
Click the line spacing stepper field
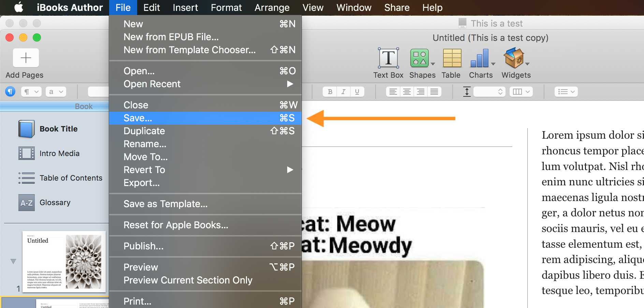pyautogui.click(x=489, y=92)
